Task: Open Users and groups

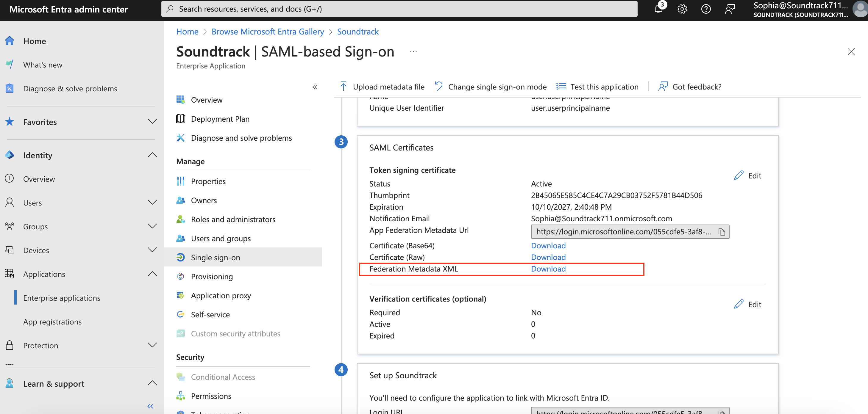Action: (x=221, y=238)
